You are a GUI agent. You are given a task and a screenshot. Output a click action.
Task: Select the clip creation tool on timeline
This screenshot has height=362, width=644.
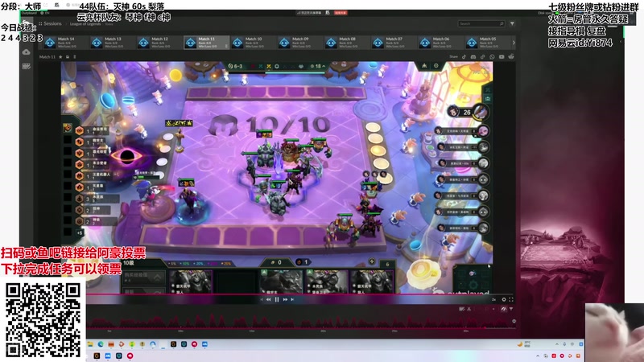[x=461, y=309]
